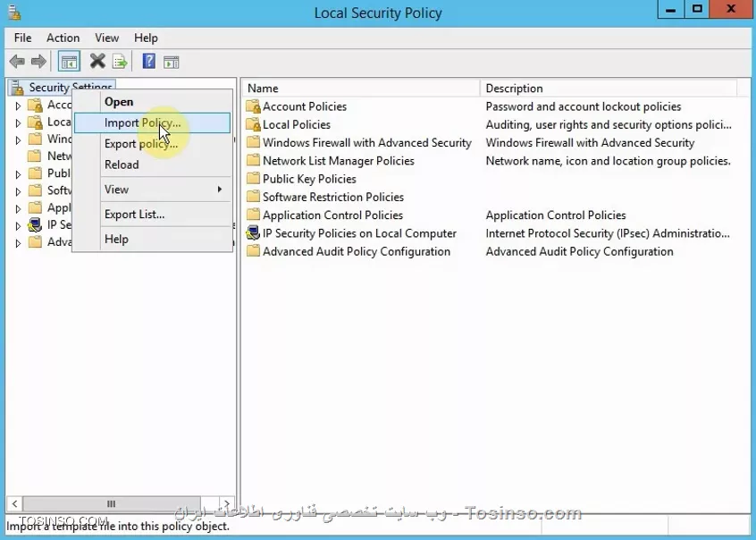
Task: Select Import Policy... from context menu
Action: [152, 122]
